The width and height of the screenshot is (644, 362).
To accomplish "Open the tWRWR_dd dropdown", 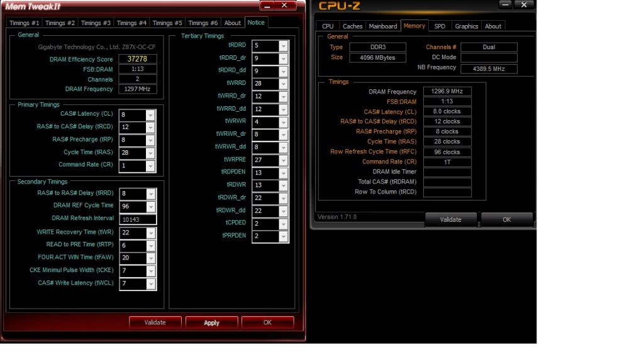I will click(x=284, y=147).
